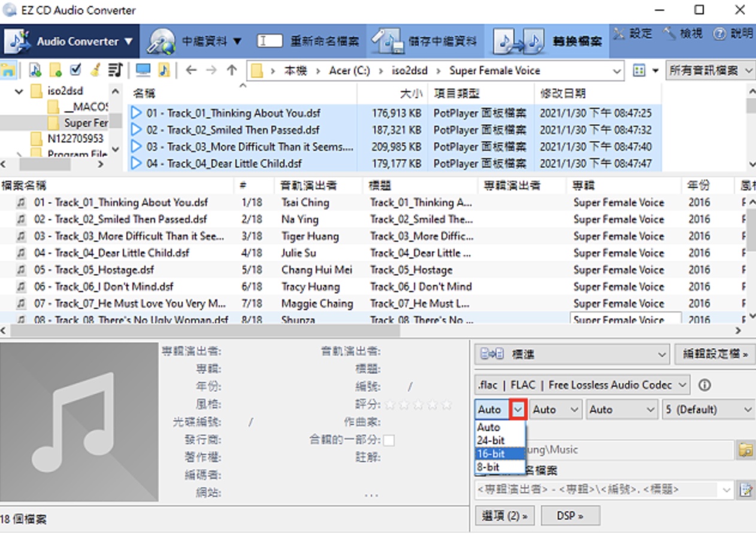Click the yellow folder pane icon in toolbar
Viewport: 756px width, 534px height.
(8, 71)
